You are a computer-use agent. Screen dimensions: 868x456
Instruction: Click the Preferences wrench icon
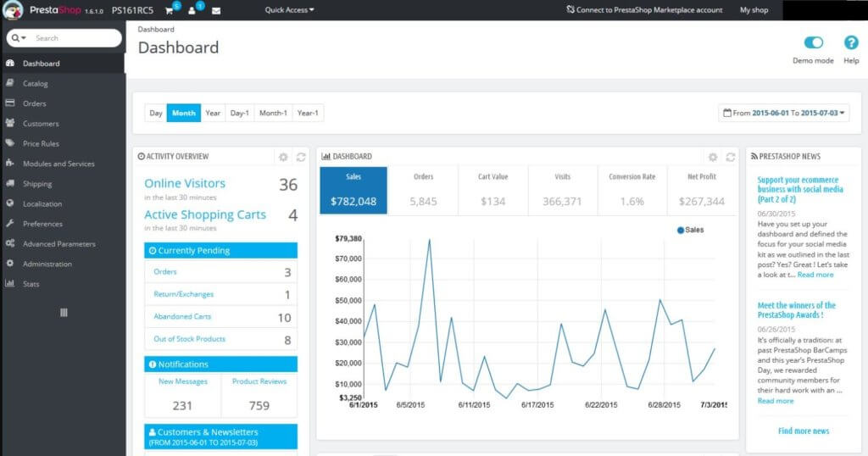pyautogui.click(x=10, y=224)
